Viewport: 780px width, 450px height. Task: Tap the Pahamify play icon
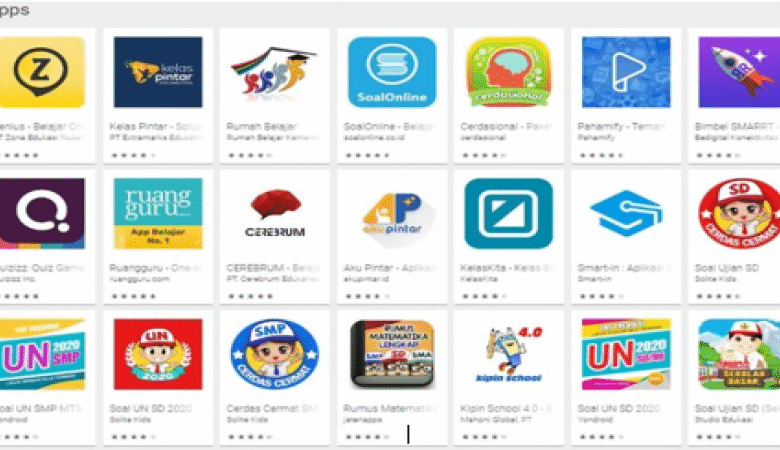click(626, 72)
